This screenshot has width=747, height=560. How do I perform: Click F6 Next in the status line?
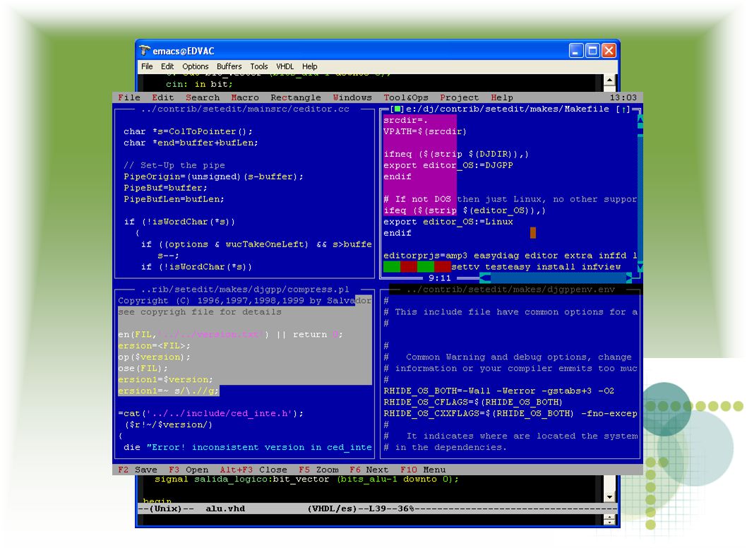369,470
